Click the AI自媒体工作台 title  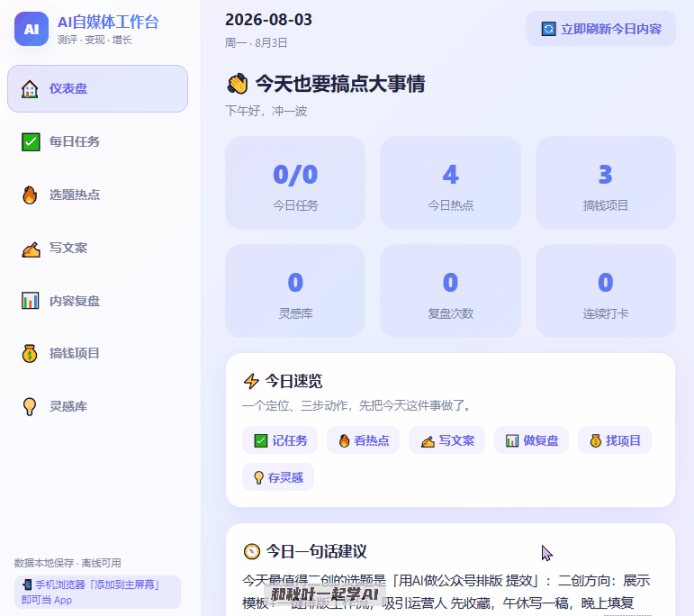pos(108,23)
